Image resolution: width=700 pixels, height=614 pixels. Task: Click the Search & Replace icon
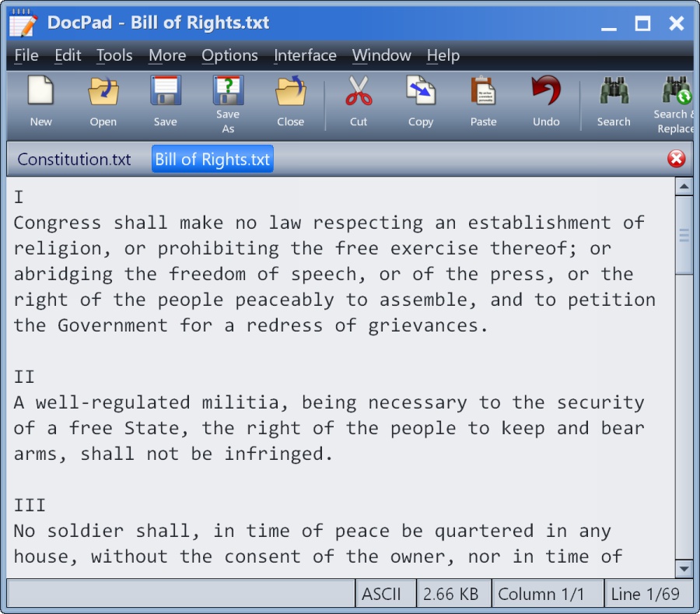677,90
